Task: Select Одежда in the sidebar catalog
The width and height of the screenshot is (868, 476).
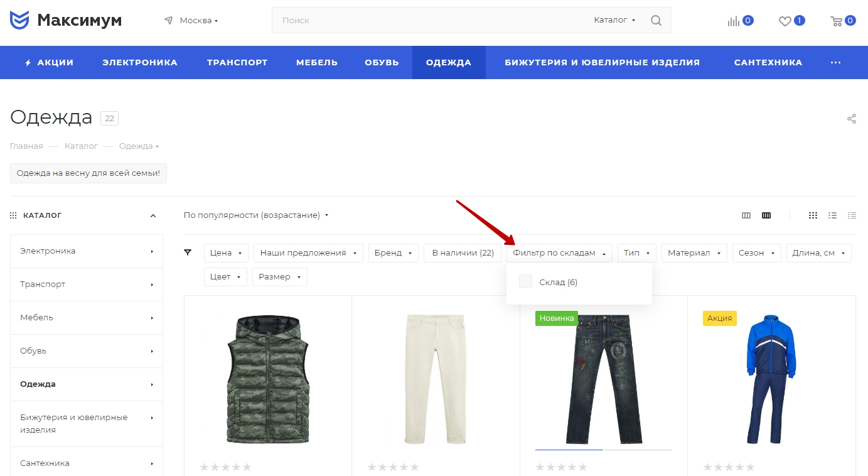Action: point(87,384)
